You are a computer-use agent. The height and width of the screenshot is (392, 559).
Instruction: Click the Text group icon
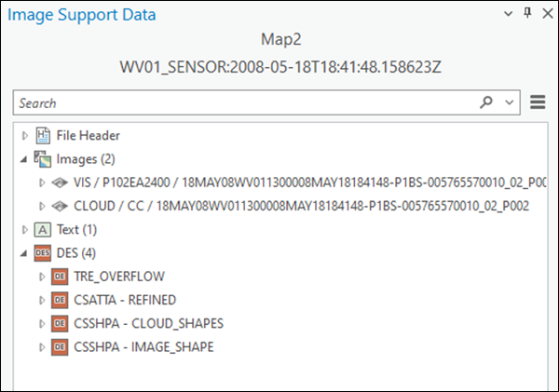click(42, 229)
